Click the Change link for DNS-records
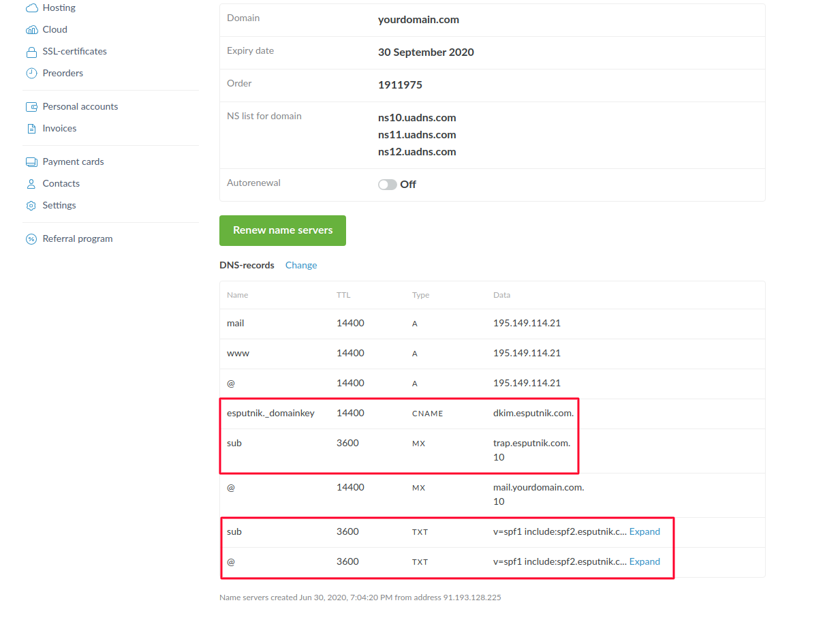The width and height of the screenshot is (840, 637). pos(301,265)
